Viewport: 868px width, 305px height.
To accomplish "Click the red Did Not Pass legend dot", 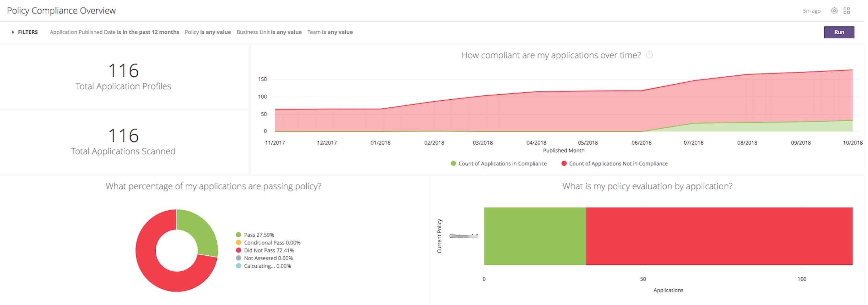I will 239,250.
